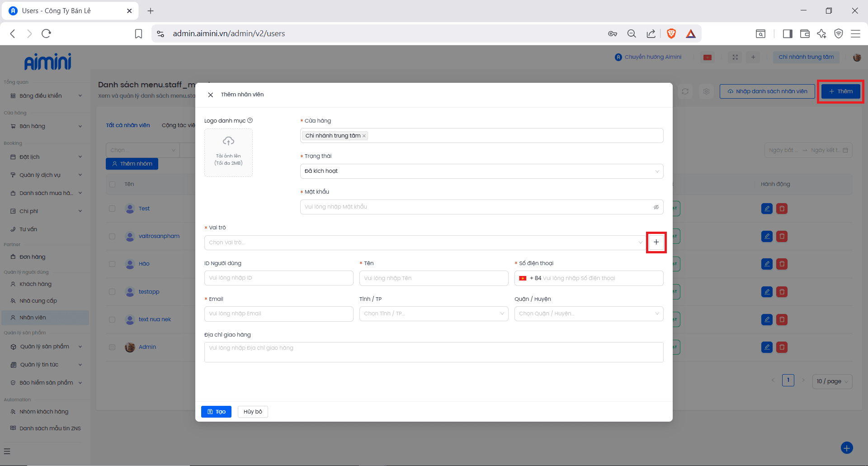Click the Hủy bỏ button

(253, 412)
